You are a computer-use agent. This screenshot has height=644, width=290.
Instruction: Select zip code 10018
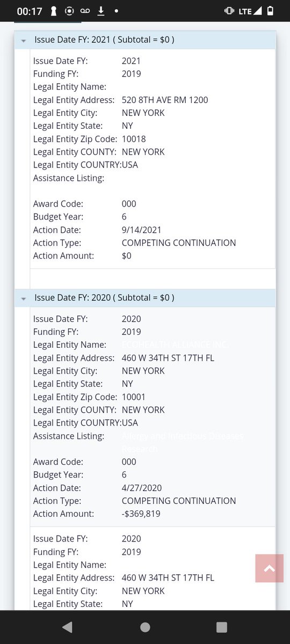tap(134, 139)
